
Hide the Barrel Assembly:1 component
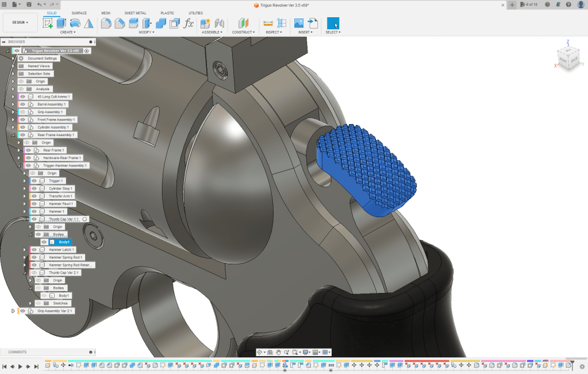(x=22, y=105)
